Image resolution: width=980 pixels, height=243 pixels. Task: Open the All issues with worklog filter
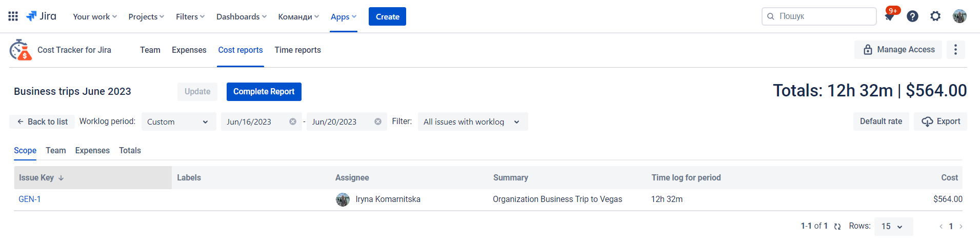[472, 121]
